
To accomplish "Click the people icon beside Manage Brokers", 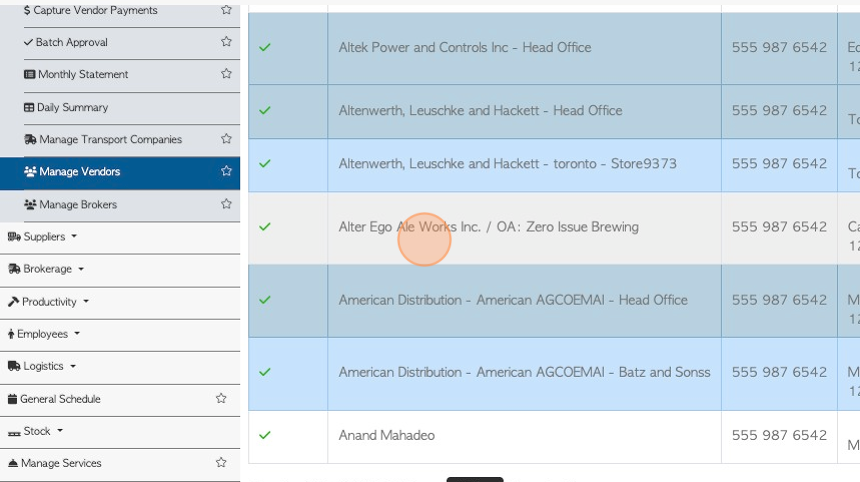I will [x=30, y=205].
